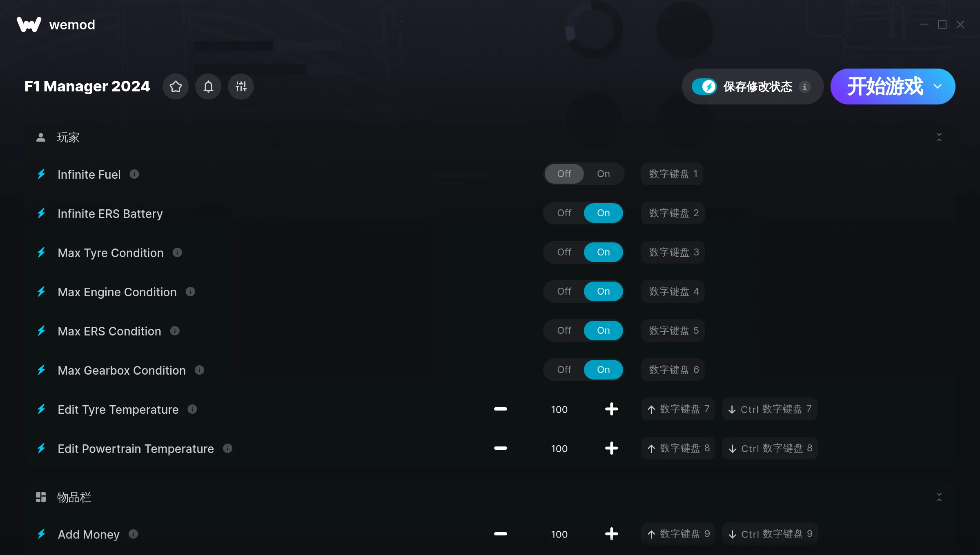This screenshot has width=980, height=555.
Task: Increase Edit Tyre Temperature with plus
Action: [612, 409]
